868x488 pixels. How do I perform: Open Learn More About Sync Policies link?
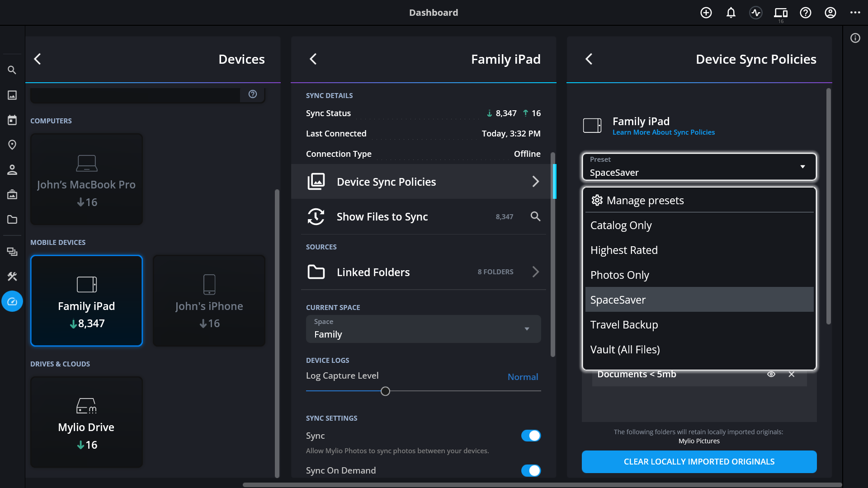(x=663, y=132)
